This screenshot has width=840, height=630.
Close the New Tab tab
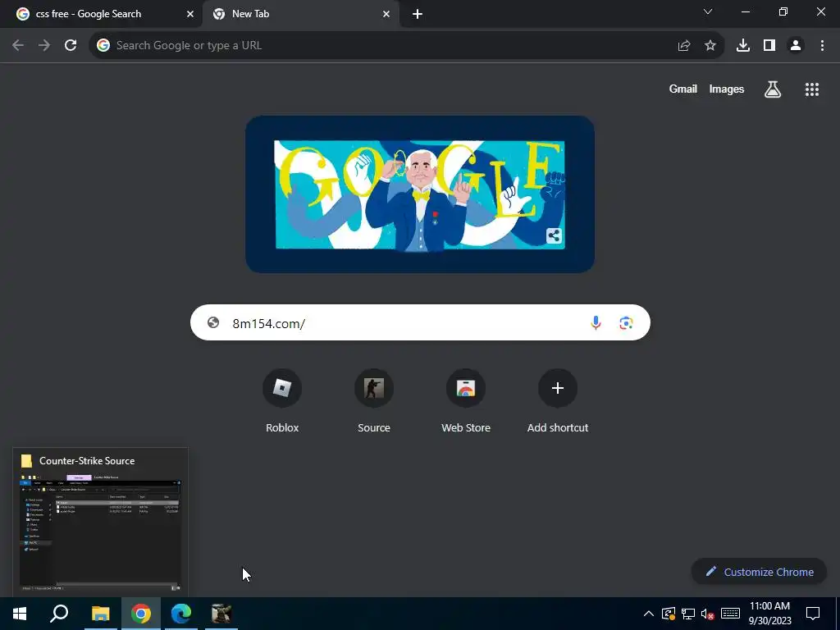coord(386,14)
